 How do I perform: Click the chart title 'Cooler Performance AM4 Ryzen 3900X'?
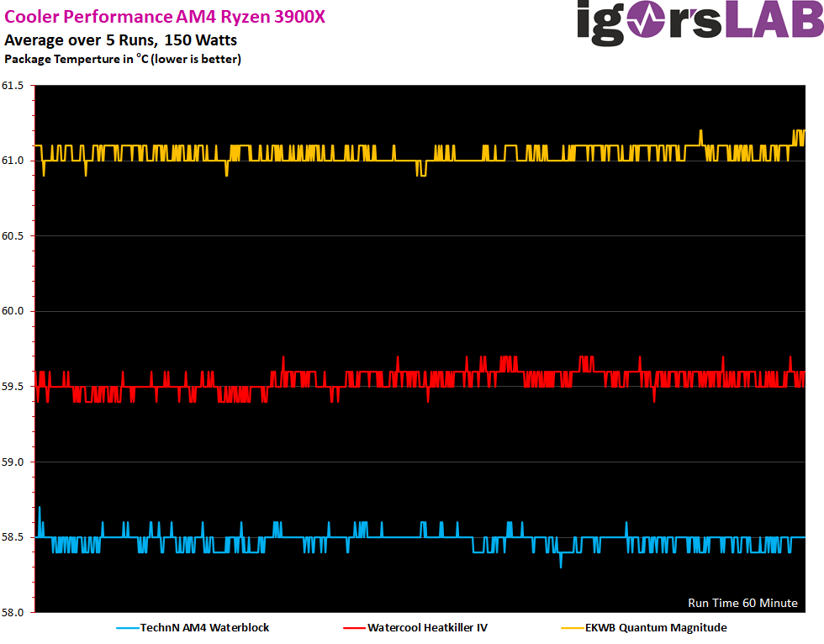point(165,17)
